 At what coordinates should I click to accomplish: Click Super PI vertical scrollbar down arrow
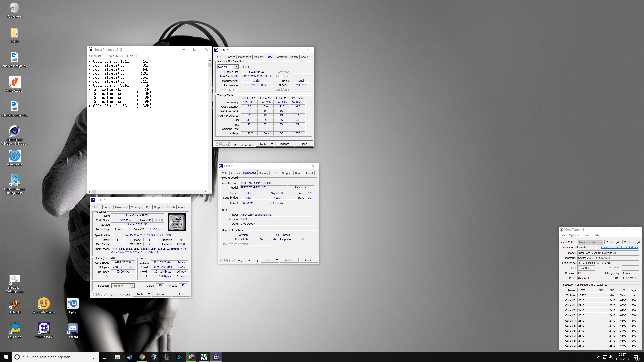(210, 188)
